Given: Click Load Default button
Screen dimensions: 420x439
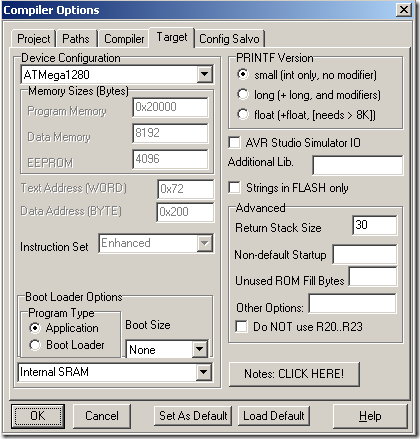Looking at the screenshot, I should coord(274,416).
